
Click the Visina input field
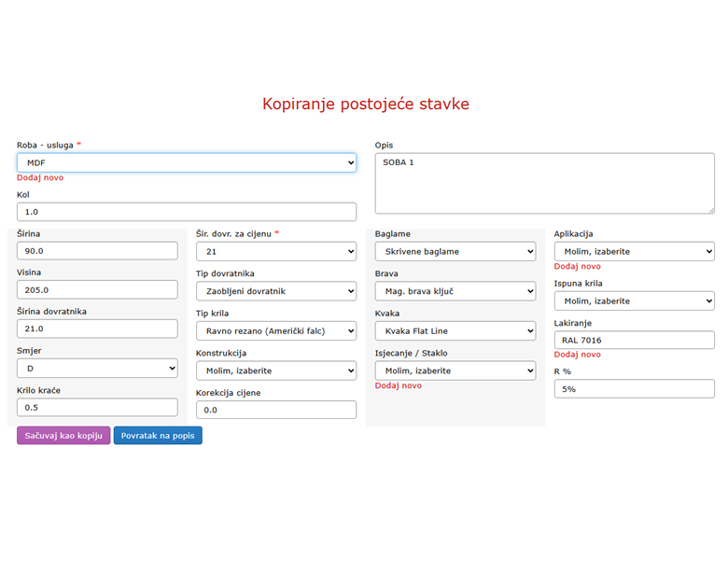point(97,289)
